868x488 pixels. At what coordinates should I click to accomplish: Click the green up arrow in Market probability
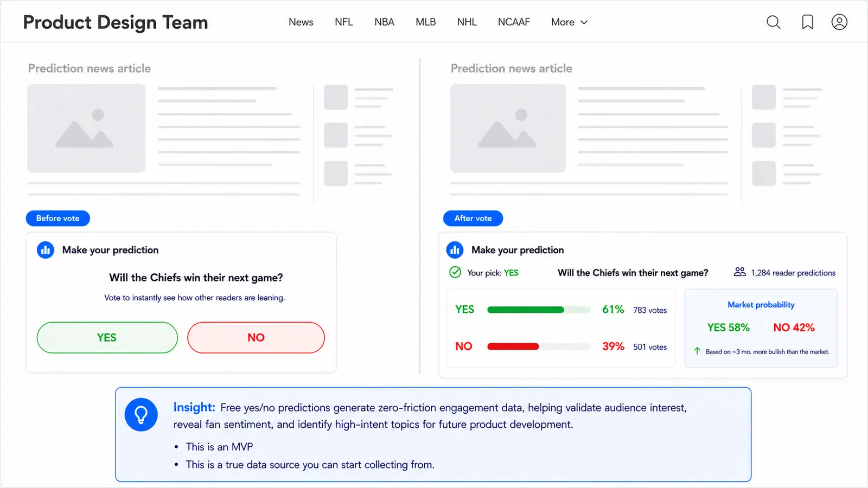[x=697, y=351]
